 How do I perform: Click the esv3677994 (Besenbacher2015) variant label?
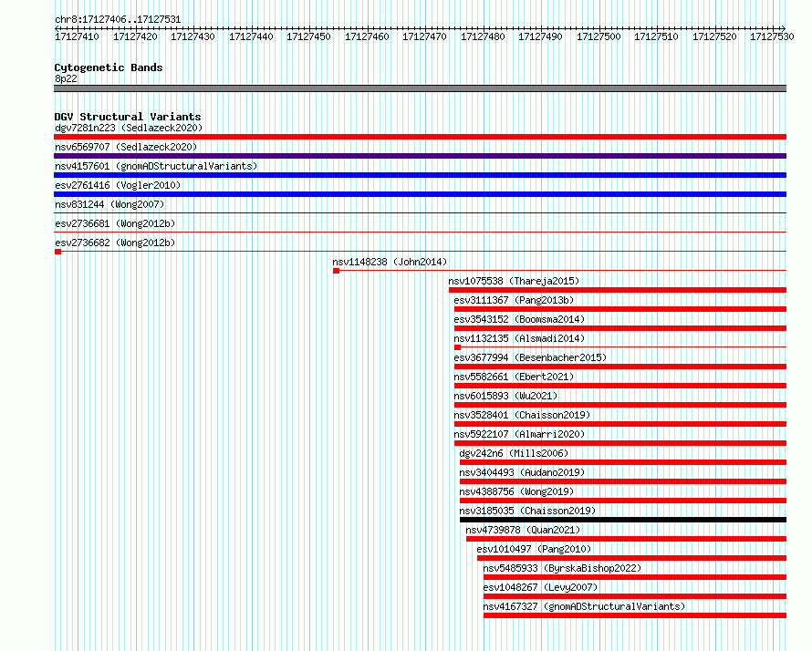530,357
